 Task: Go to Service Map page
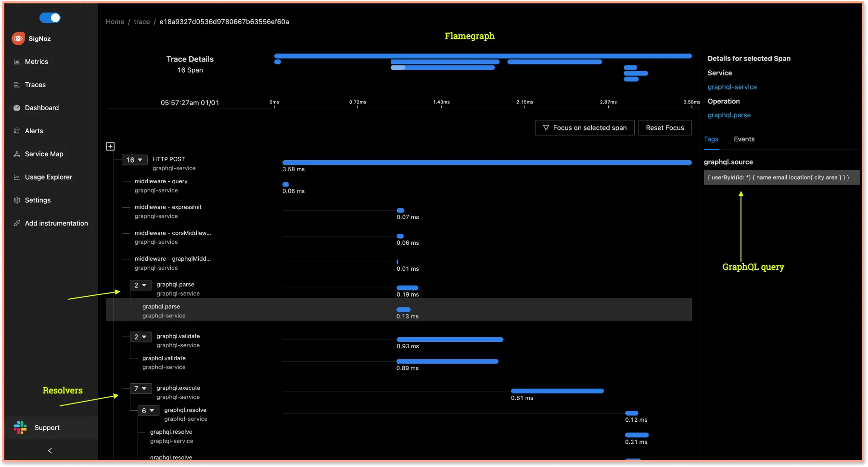point(44,154)
